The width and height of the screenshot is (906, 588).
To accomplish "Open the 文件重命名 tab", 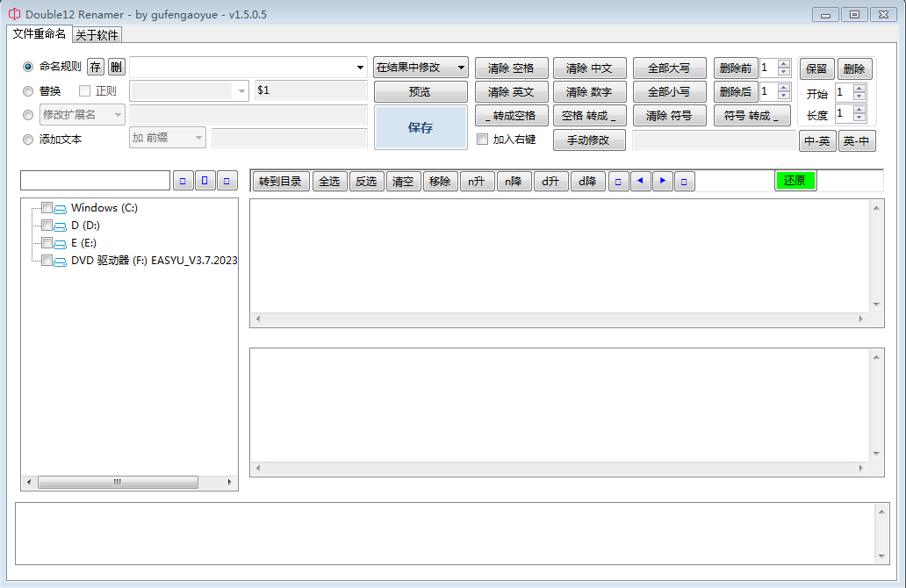I will pos(40,34).
